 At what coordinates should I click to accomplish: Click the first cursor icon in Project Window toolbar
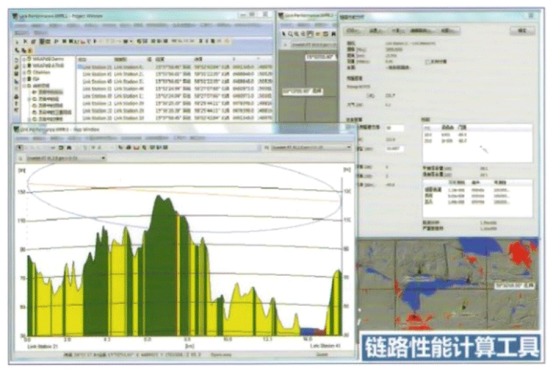pos(17,41)
